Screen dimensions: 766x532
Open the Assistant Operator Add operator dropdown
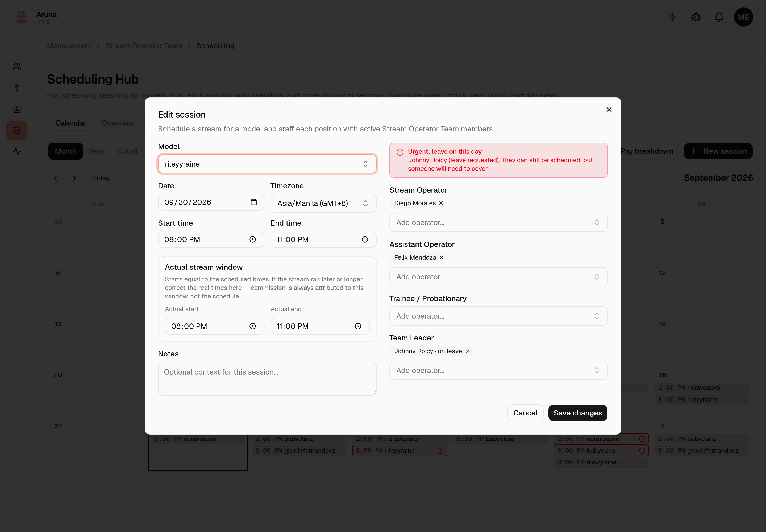(498, 277)
